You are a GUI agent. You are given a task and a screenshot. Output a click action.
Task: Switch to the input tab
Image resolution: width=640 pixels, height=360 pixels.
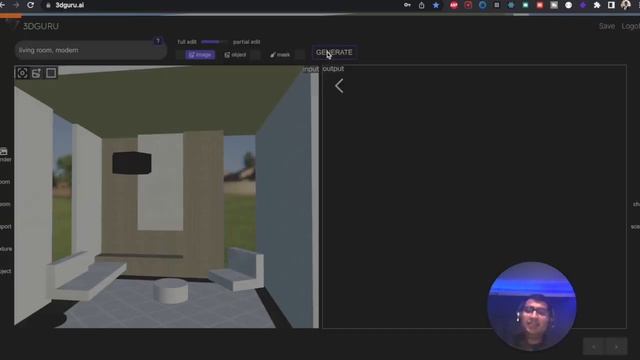pos(311,69)
